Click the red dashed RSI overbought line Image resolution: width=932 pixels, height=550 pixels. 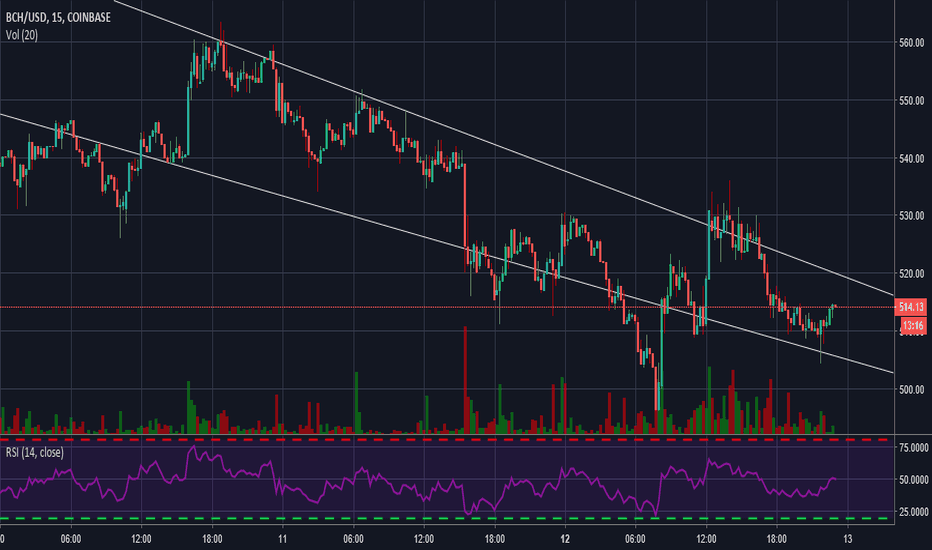click(447, 439)
